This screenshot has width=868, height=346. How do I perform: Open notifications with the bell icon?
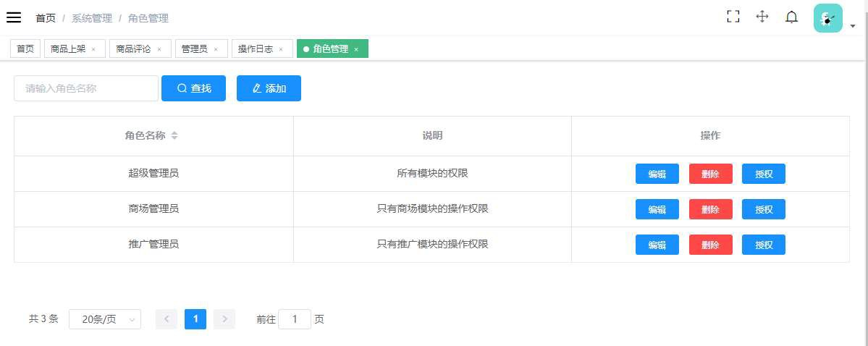click(x=791, y=17)
